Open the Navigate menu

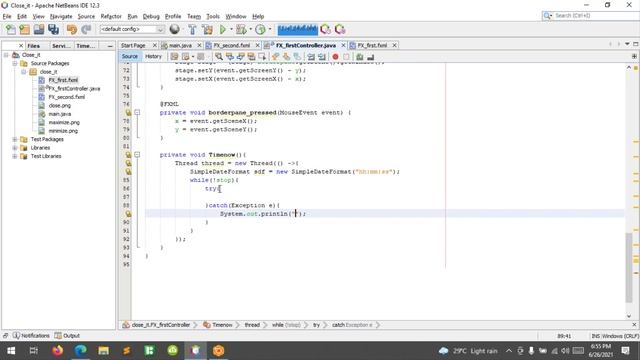point(61,16)
